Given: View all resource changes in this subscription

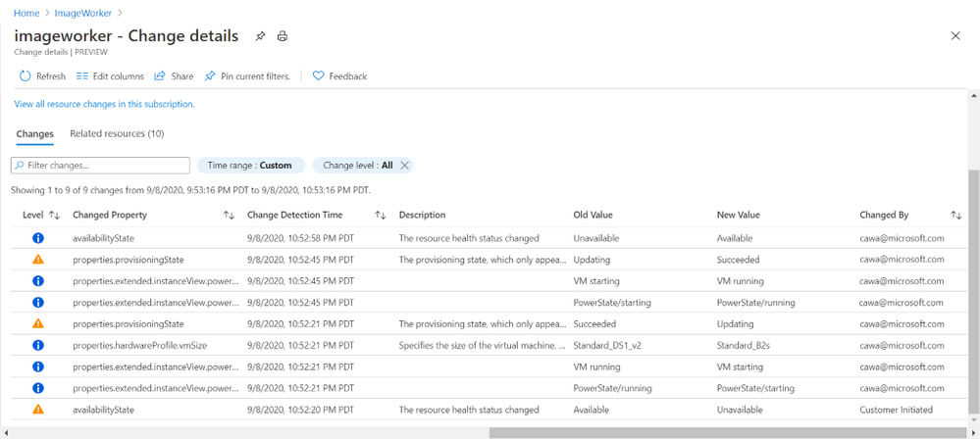Looking at the screenshot, I should point(104,104).
